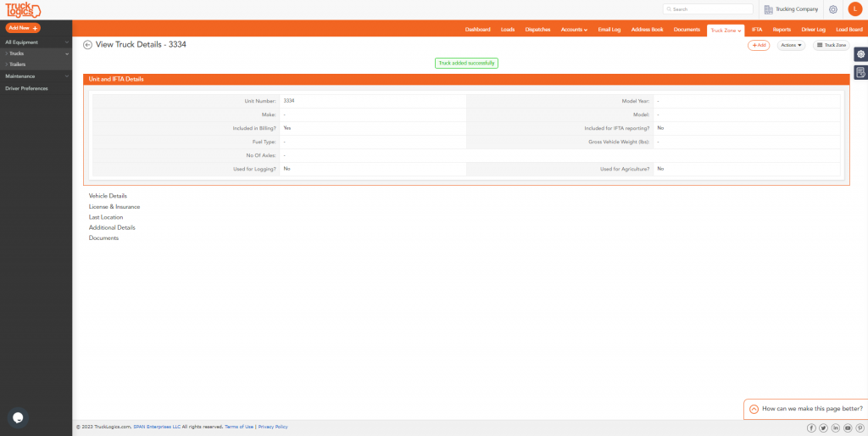Screen dimensions: 868x436
Task: Open the Actions dropdown
Action: pos(791,46)
